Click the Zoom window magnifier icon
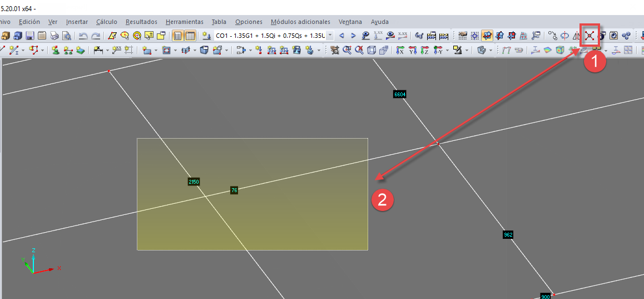Image resolution: width=644 pixels, height=299 pixels. (347, 50)
